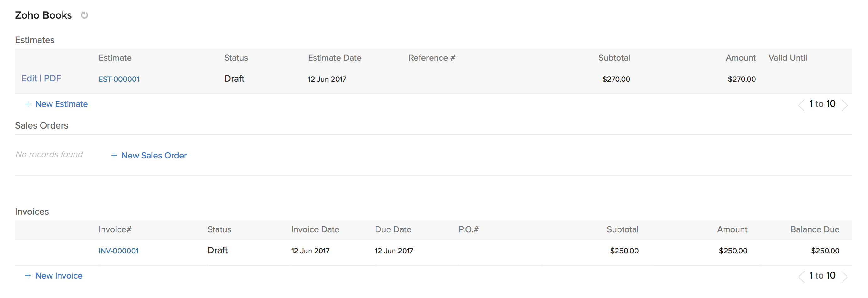The height and width of the screenshot is (298, 868).
Task: Click the Invoice# column header
Action: coord(115,229)
